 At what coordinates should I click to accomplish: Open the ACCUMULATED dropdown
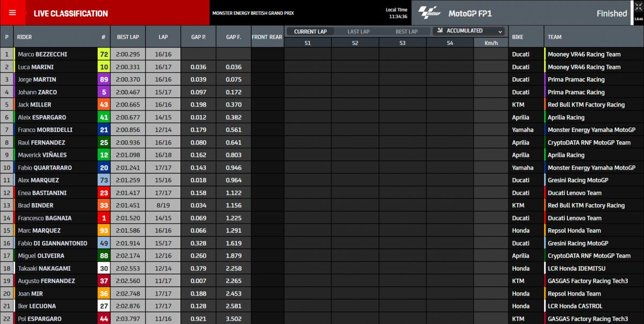click(x=464, y=31)
